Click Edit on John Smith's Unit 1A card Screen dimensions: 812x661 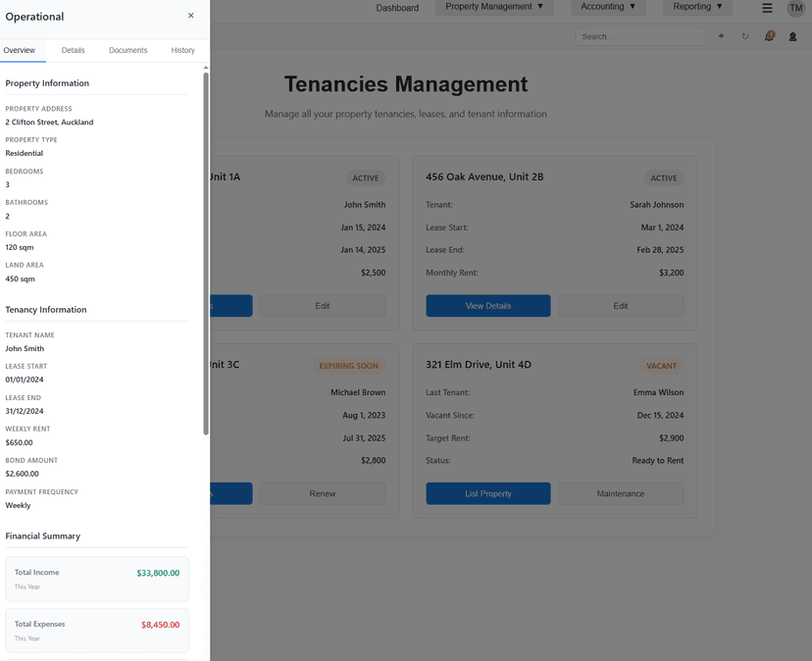pyautogui.click(x=322, y=306)
